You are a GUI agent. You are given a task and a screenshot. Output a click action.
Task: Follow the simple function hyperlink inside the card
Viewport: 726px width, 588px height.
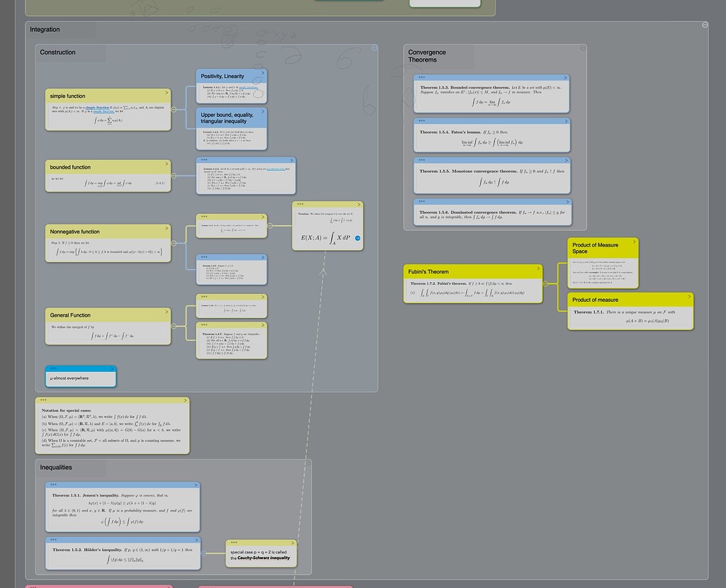[x=99, y=108]
